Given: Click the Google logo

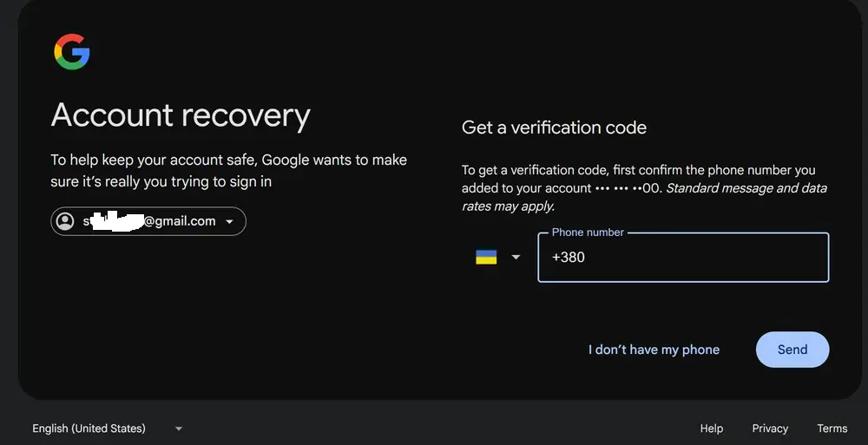Looking at the screenshot, I should click(x=72, y=51).
